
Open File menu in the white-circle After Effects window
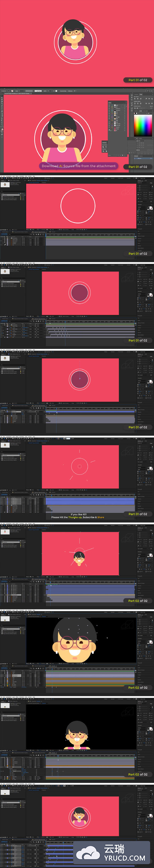click(1, 177)
